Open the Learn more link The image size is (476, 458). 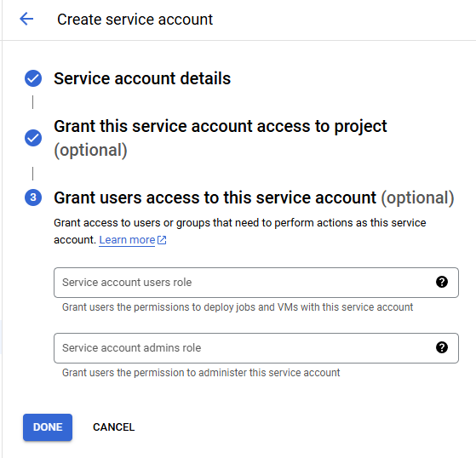click(127, 240)
